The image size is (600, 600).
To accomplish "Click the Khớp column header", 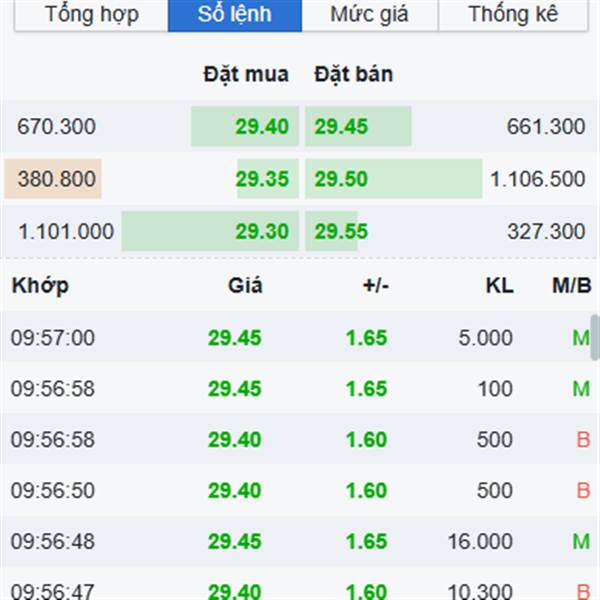I will pos(40,286).
